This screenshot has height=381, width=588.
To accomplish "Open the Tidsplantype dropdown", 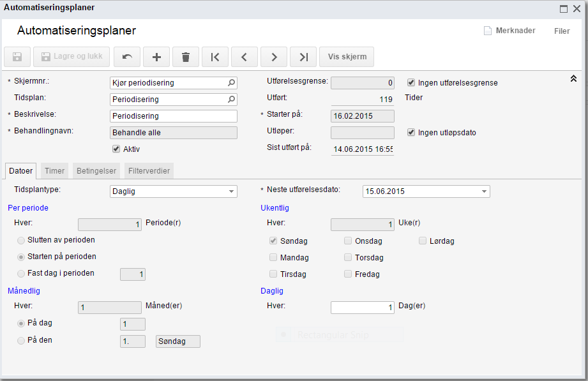I will 230,191.
